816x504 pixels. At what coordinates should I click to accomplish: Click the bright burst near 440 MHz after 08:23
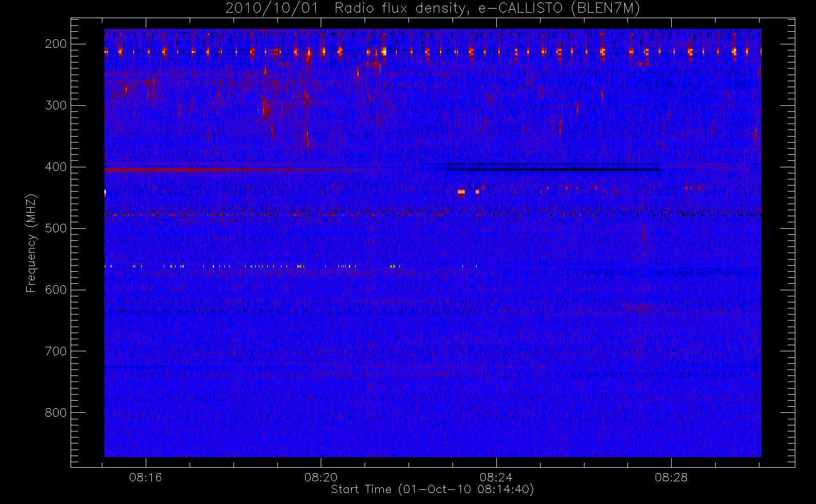pyautogui.click(x=461, y=192)
